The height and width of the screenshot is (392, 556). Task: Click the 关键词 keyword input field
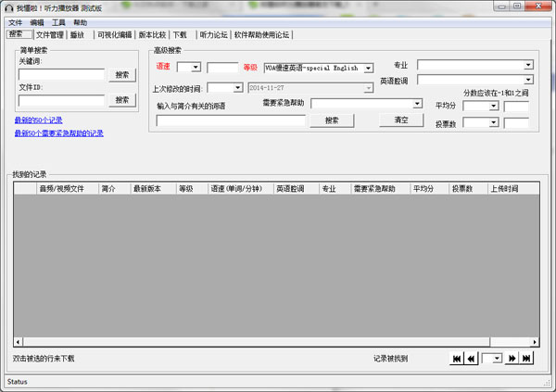click(x=61, y=74)
